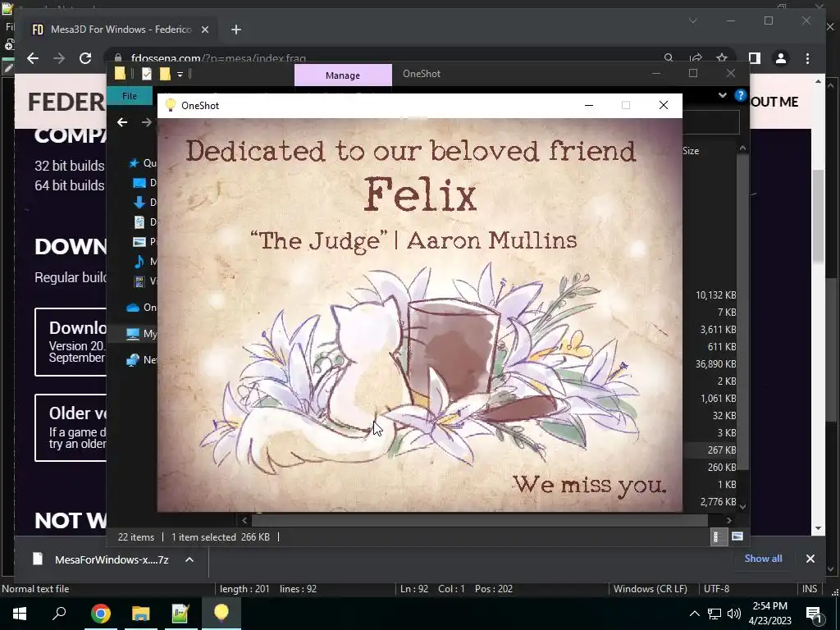This screenshot has height=630, width=840.
Task: Click the share icon in address bar
Action: pos(696,58)
